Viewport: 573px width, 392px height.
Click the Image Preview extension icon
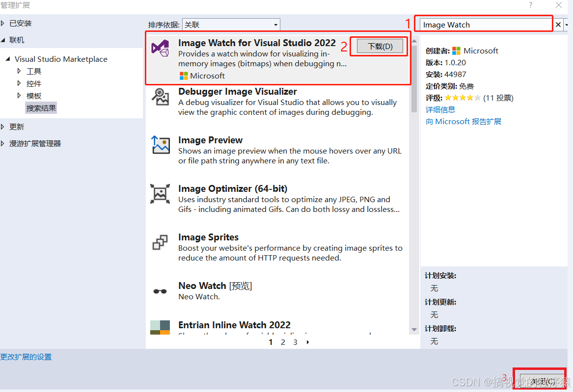pos(160,145)
